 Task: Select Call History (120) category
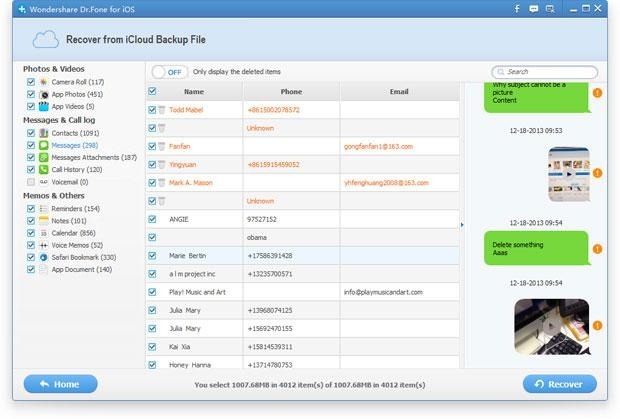click(77, 170)
